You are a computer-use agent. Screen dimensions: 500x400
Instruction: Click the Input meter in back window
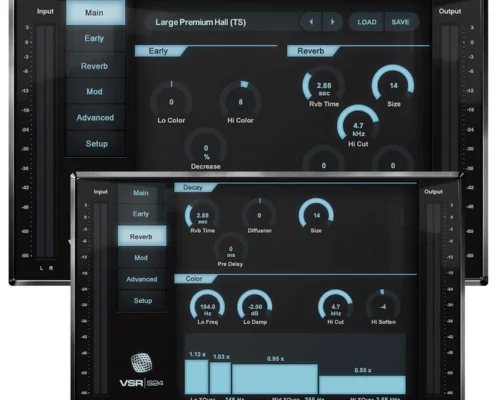[45, 142]
